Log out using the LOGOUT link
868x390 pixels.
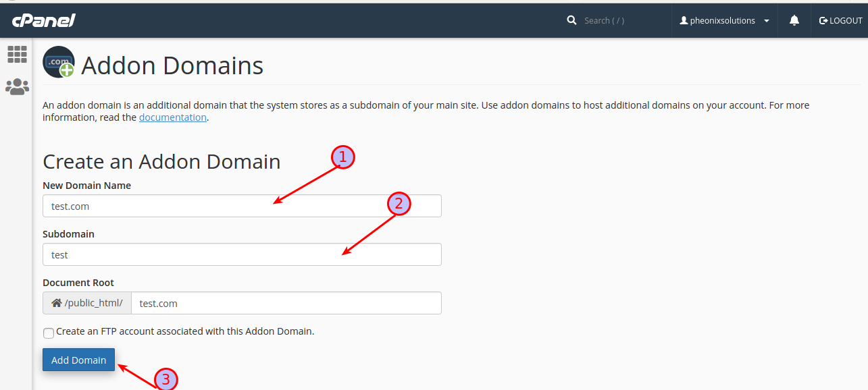click(841, 21)
